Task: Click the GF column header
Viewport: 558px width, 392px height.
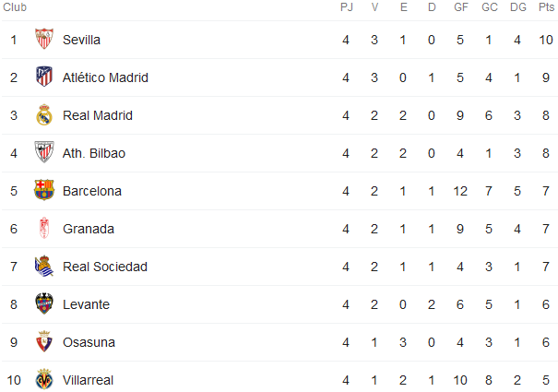Action: pos(461,7)
